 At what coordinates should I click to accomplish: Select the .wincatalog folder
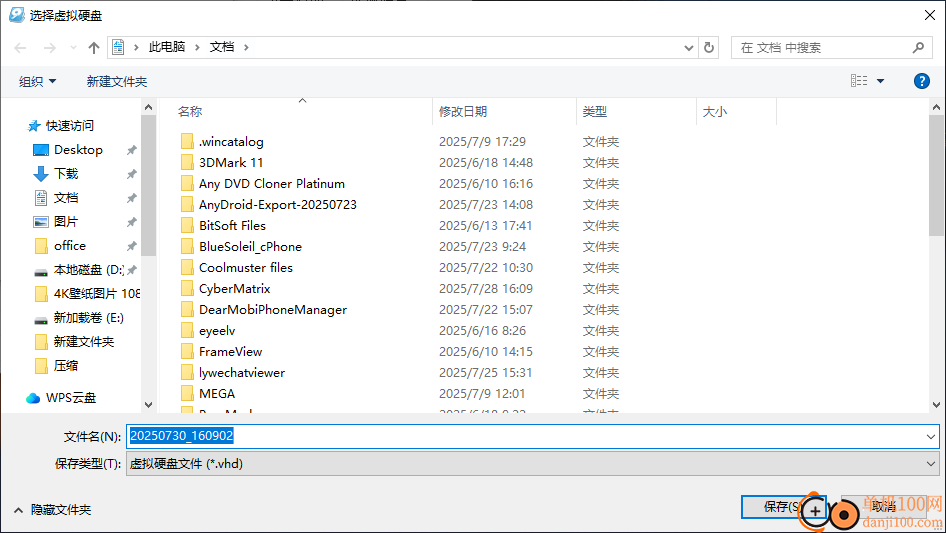(x=232, y=142)
